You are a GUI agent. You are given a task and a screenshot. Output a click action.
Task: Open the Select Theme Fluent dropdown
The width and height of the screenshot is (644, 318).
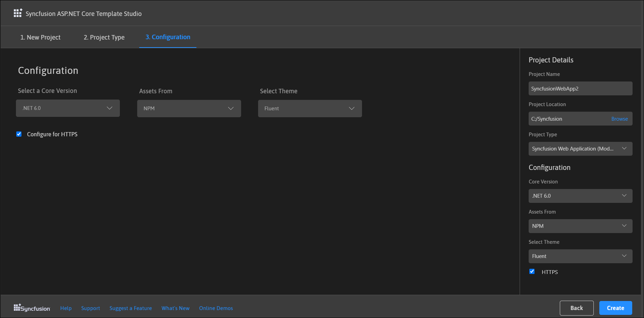point(310,109)
